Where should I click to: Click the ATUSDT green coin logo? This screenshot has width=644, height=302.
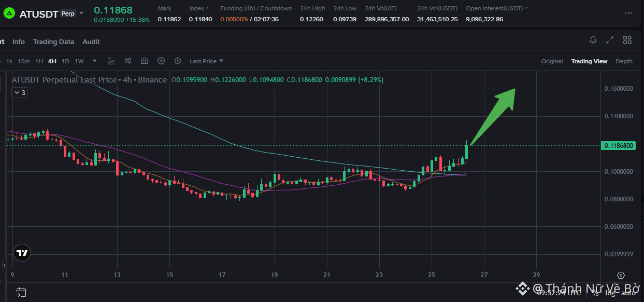pos(9,13)
